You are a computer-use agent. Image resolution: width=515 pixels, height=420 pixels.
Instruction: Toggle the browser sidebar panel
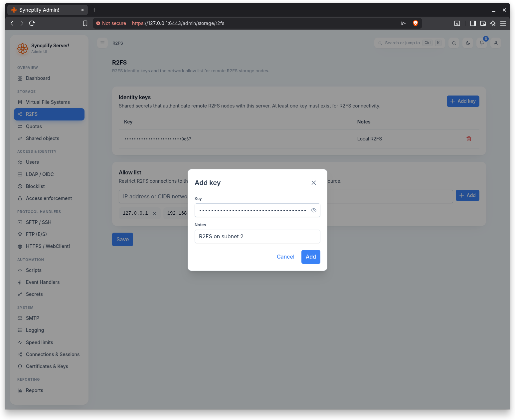click(x=473, y=23)
